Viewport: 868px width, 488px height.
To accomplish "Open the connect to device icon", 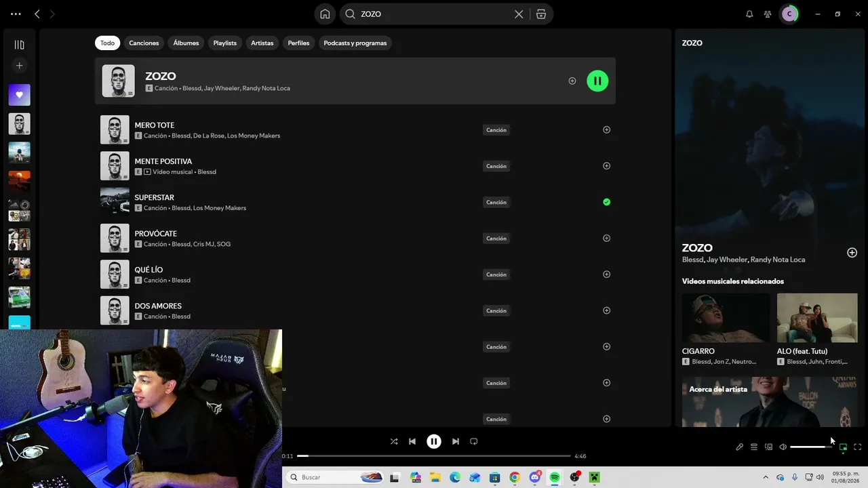I will click(x=768, y=447).
